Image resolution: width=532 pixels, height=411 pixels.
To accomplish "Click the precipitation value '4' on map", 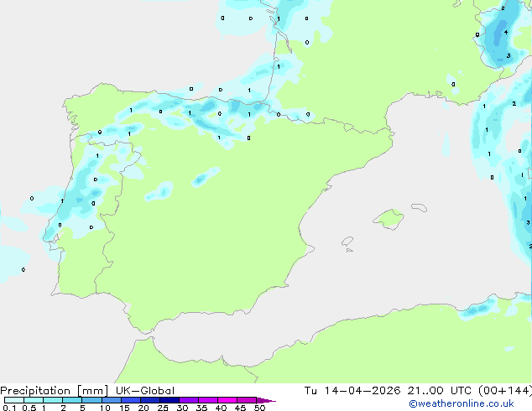I will 506,32.
